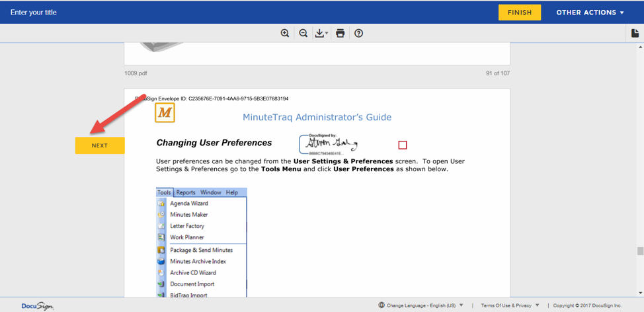
Task: Click the zoom out magnifier icon
Action: tap(303, 33)
